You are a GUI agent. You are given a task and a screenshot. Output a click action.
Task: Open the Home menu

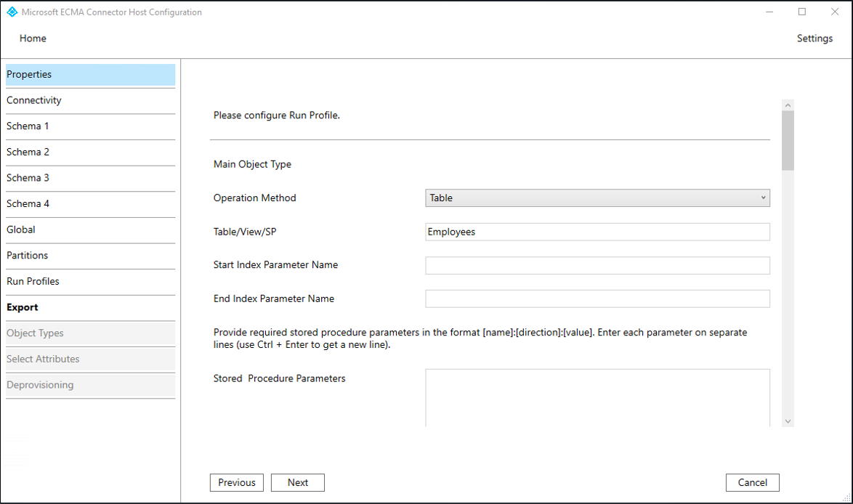click(x=33, y=38)
